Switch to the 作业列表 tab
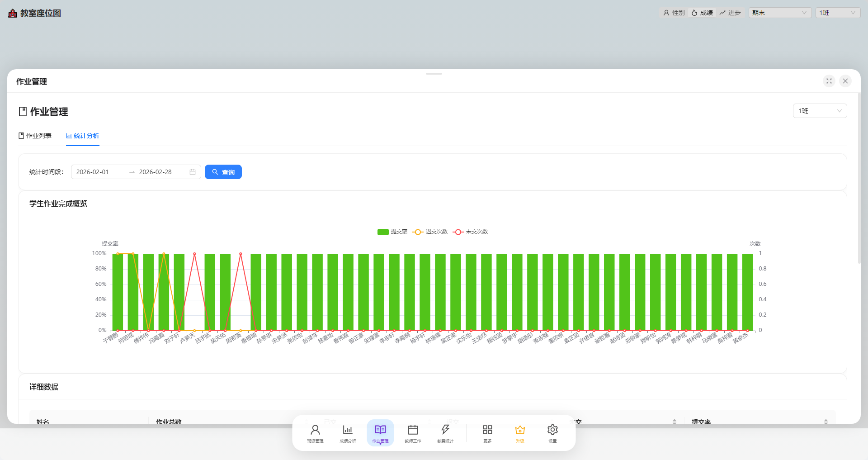868x460 pixels. (35, 136)
